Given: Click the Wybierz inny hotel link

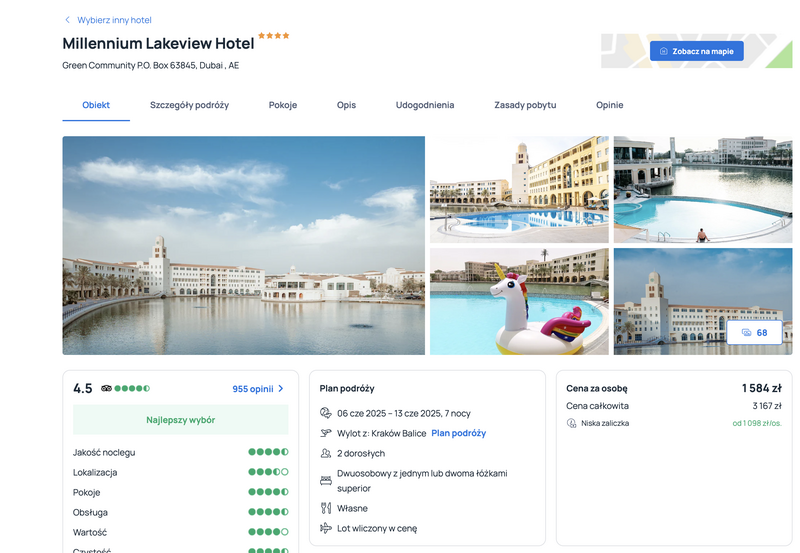Looking at the screenshot, I should click(114, 20).
